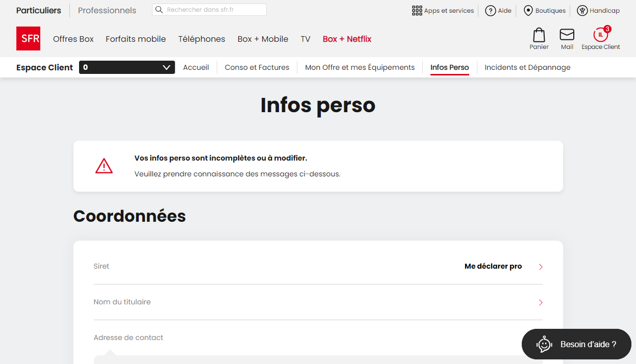Click the SFR red logo
636x364 pixels.
coord(28,39)
